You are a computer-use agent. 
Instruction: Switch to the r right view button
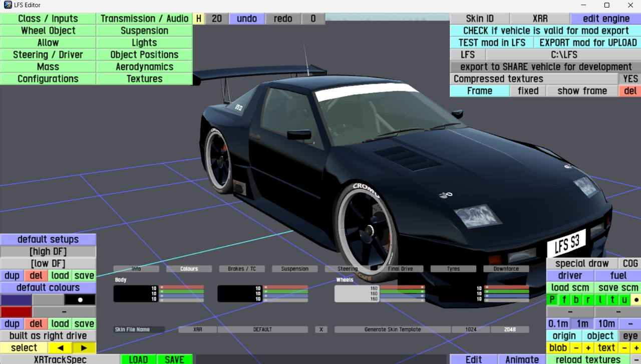[x=588, y=299]
